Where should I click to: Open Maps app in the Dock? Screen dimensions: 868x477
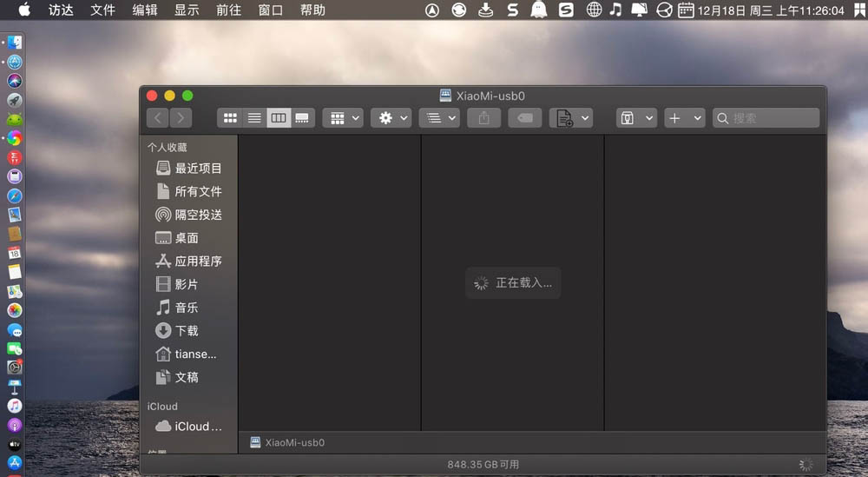pyautogui.click(x=15, y=291)
